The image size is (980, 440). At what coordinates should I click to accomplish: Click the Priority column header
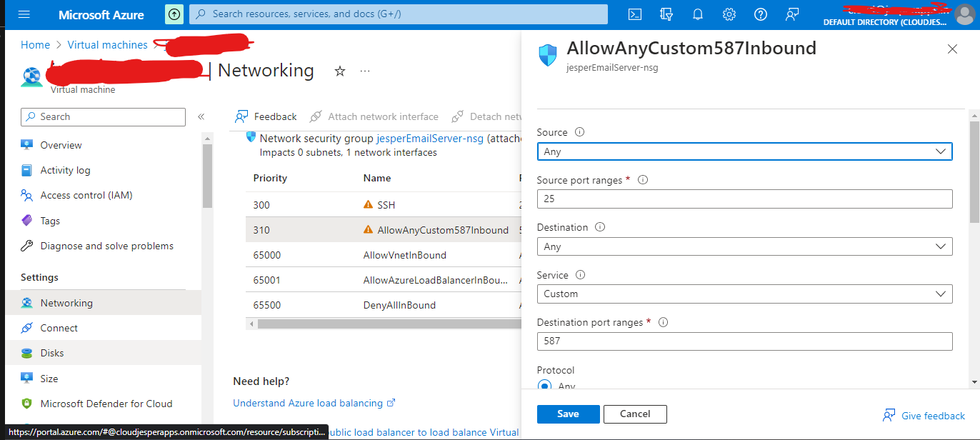[x=270, y=178]
